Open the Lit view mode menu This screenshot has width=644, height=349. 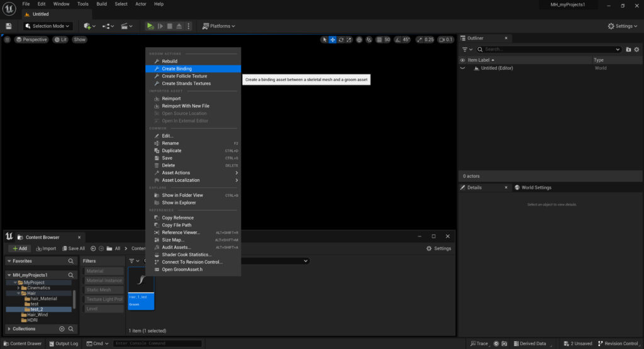(60, 40)
